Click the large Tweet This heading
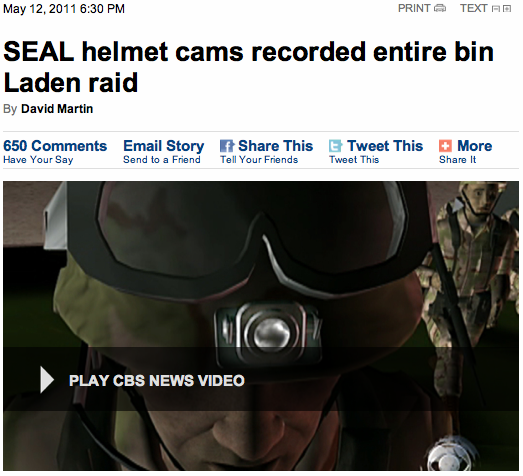 pyautogui.click(x=385, y=146)
